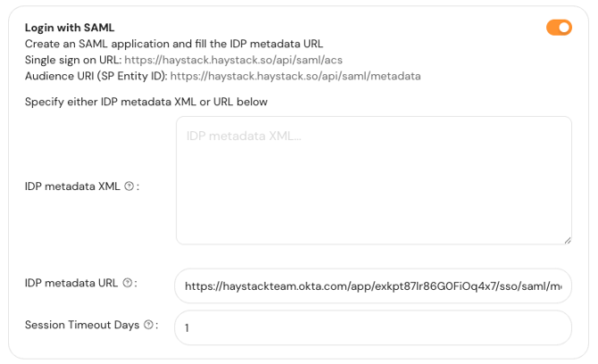The image size is (598, 364).
Task: Click the 'Create an SAML application' description
Action: pyautogui.click(x=174, y=44)
